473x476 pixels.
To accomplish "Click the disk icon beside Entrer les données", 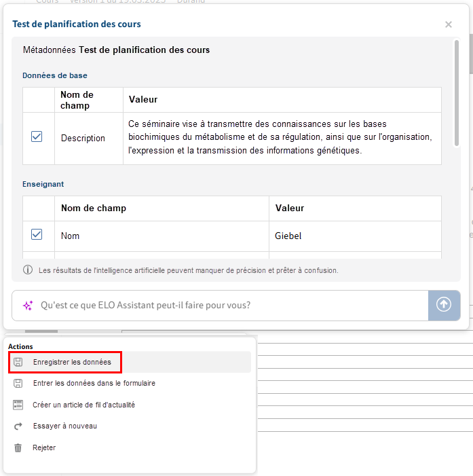I will [x=18, y=383].
